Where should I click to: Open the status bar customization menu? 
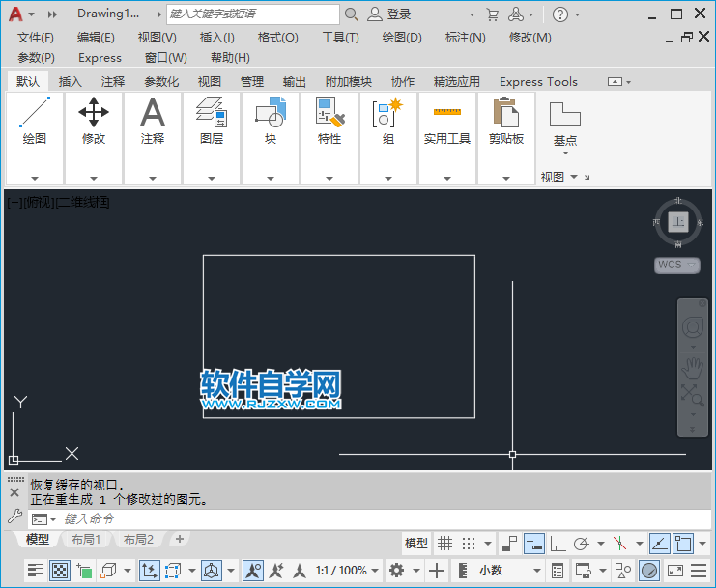pyautogui.click(x=699, y=571)
